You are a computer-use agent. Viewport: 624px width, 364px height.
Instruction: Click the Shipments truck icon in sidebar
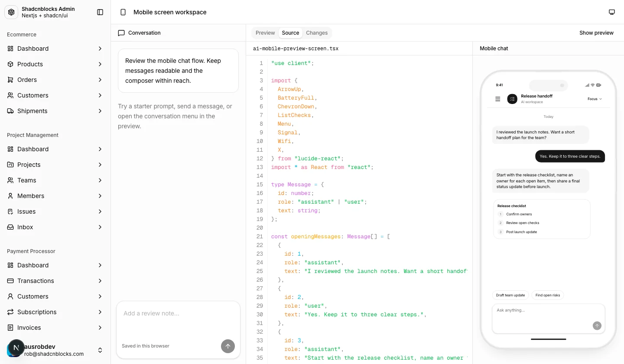(10, 111)
